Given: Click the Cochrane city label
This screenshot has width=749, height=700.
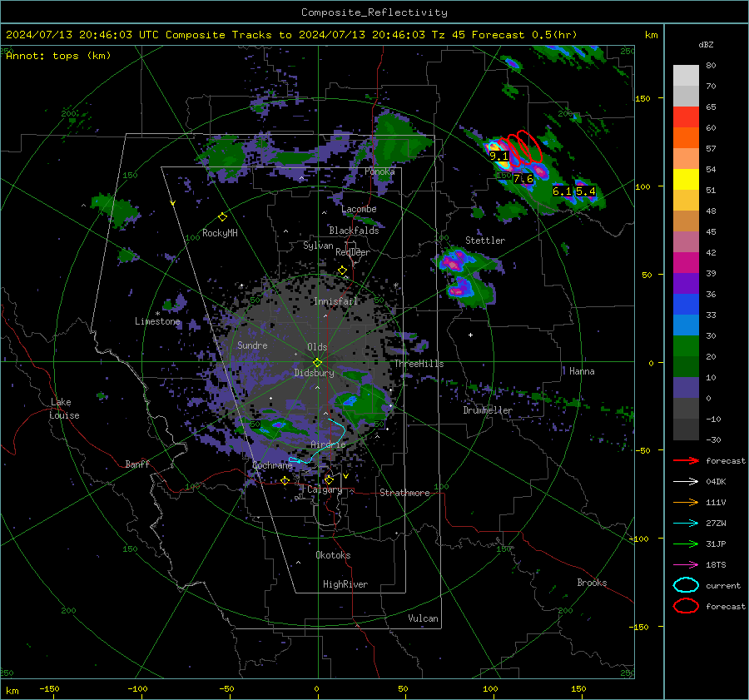Looking at the screenshot, I should (x=272, y=465).
